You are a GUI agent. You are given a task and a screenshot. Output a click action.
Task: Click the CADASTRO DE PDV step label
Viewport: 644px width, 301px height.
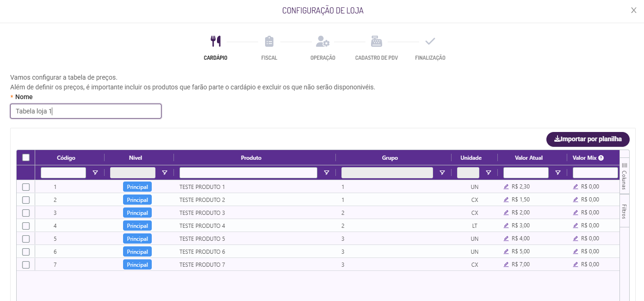point(377,58)
